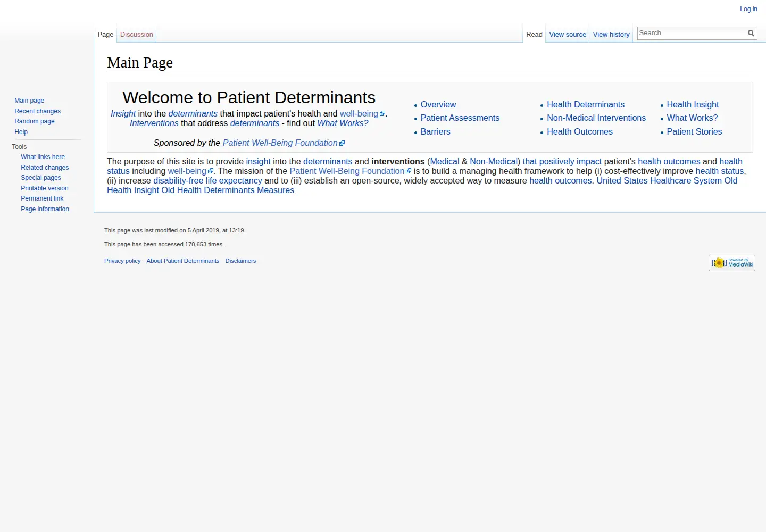Viewport: 766px width, 532px height.
Task: Open Printable version link
Action: pos(45,188)
